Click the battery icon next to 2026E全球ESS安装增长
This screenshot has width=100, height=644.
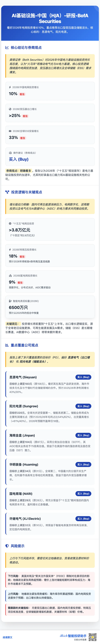[x=10, y=131]
